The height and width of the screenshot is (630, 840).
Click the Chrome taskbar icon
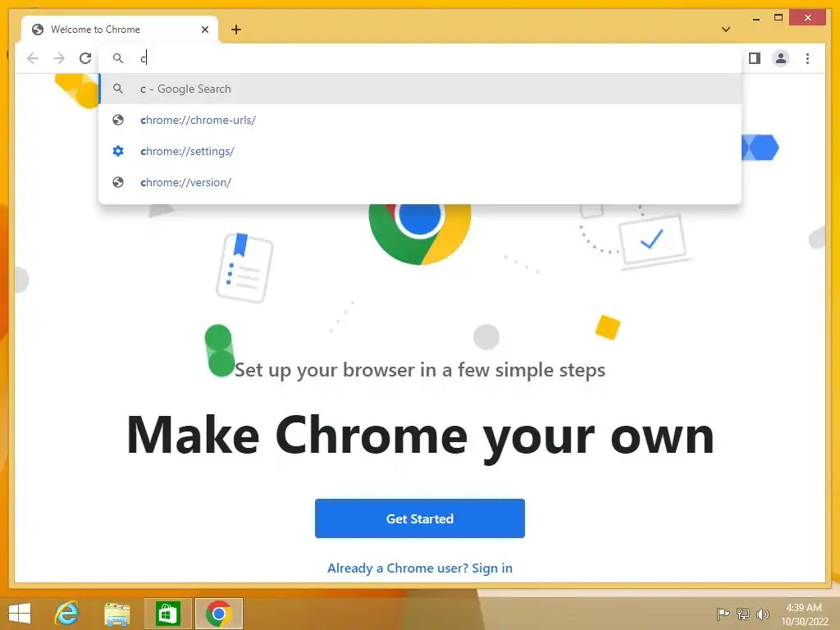tap(218, 614)
